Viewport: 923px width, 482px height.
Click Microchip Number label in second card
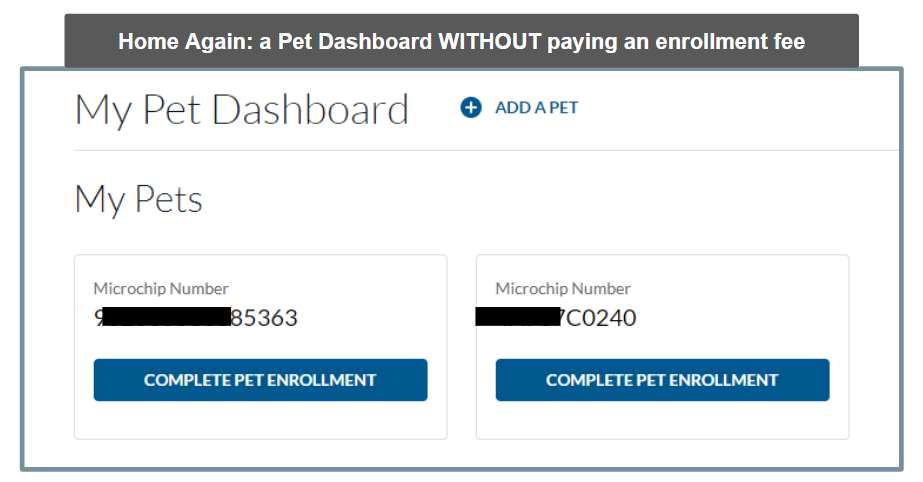tap(563, 289)
